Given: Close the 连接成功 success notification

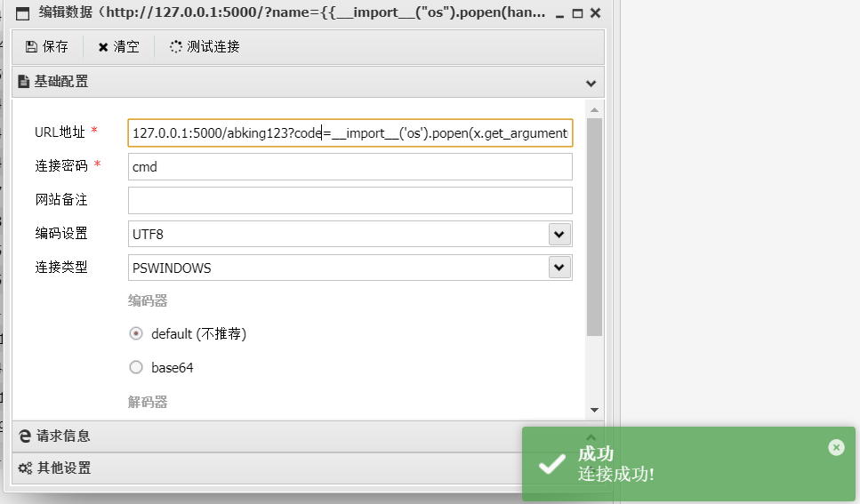Looking at the screenshot, I should (x=836, y=447).
